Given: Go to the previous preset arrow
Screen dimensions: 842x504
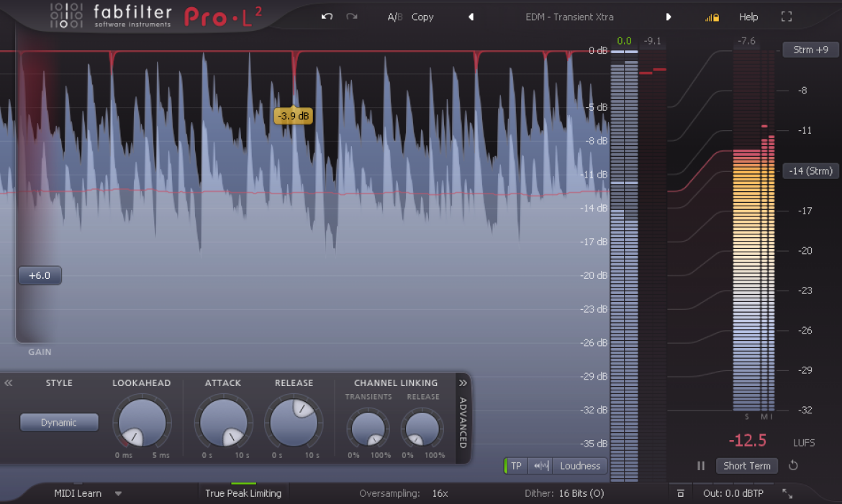Looking at the screenshot, I should click(x=471, y=17).
